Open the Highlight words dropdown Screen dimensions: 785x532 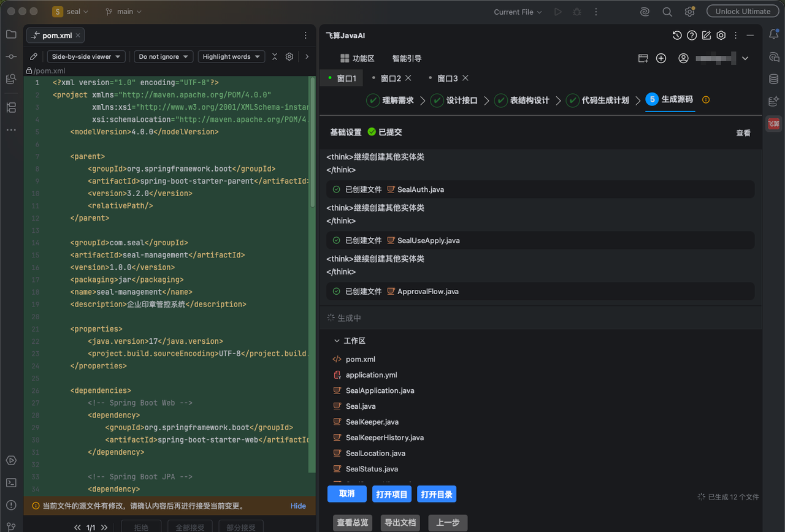tap(231, 56)
